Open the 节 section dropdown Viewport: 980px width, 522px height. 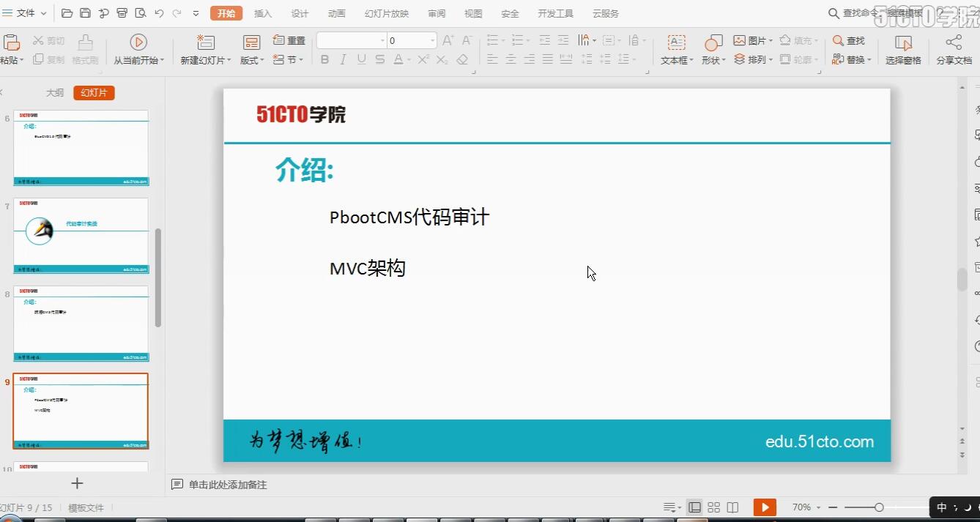[288, 59]
